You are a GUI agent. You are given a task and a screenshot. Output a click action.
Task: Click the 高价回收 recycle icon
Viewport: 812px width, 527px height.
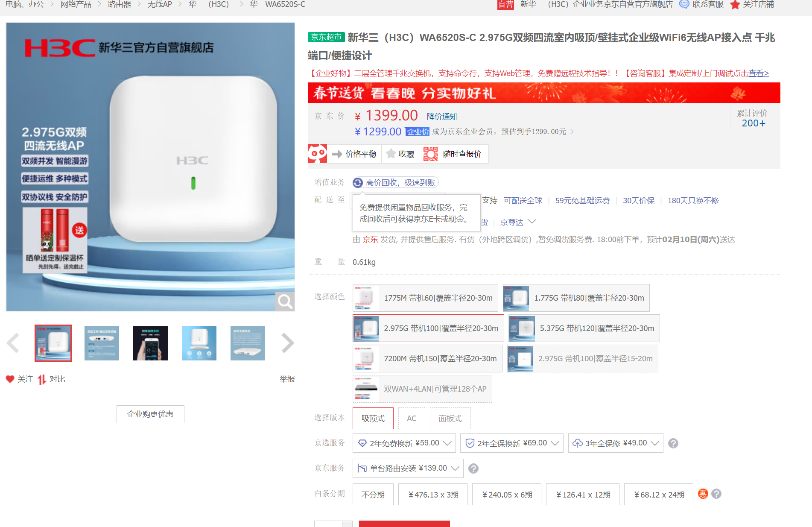(x=358, y=183)
